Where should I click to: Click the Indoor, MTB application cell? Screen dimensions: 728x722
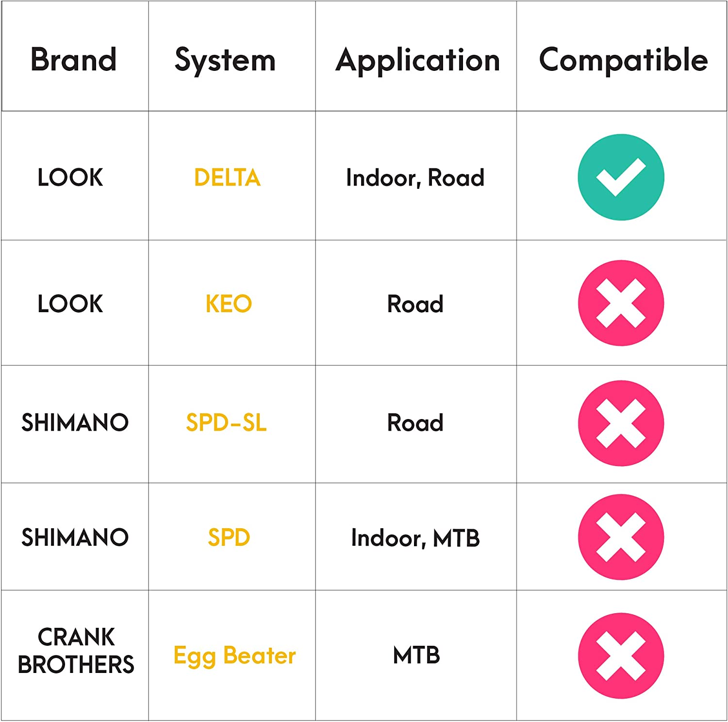(x=415, y=538)
